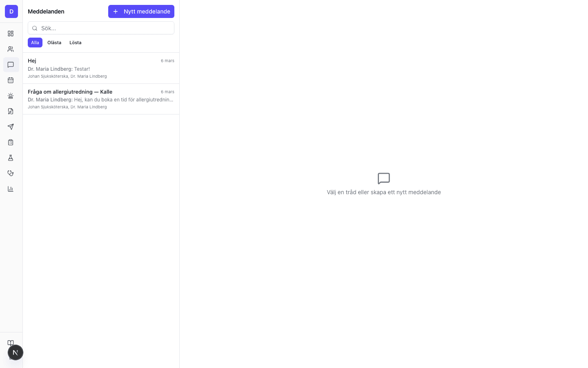Open the book icon at sidebar bottom

(x=11, y=343)
